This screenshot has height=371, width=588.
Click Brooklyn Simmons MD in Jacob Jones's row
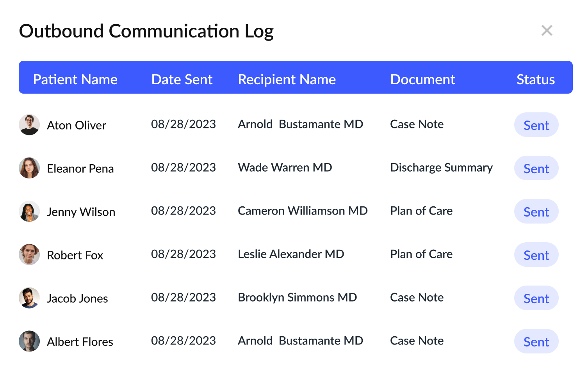tap(298, 297)
